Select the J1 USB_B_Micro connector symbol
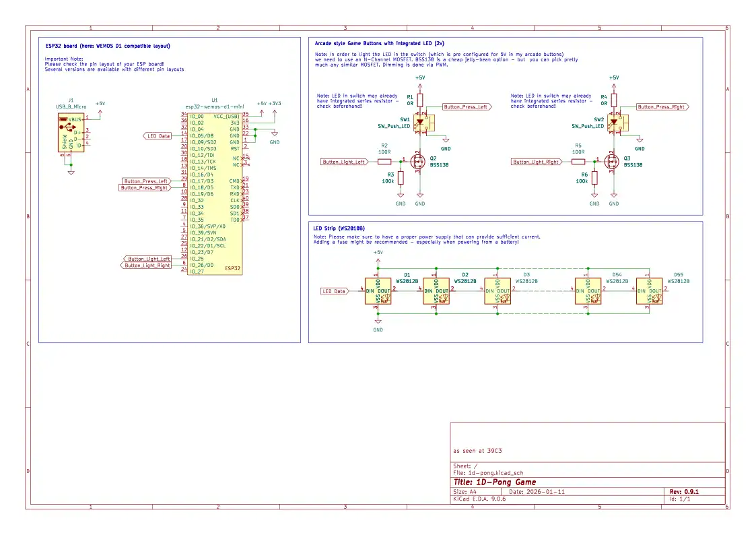Screen dimensions: 756x535 pos(71,132)
